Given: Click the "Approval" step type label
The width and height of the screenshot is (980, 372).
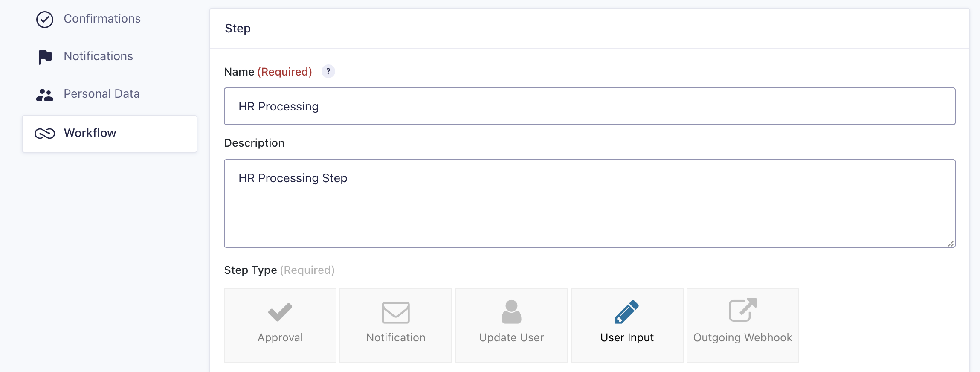Looking at the screenshot, I should click(x=280, y=337).
